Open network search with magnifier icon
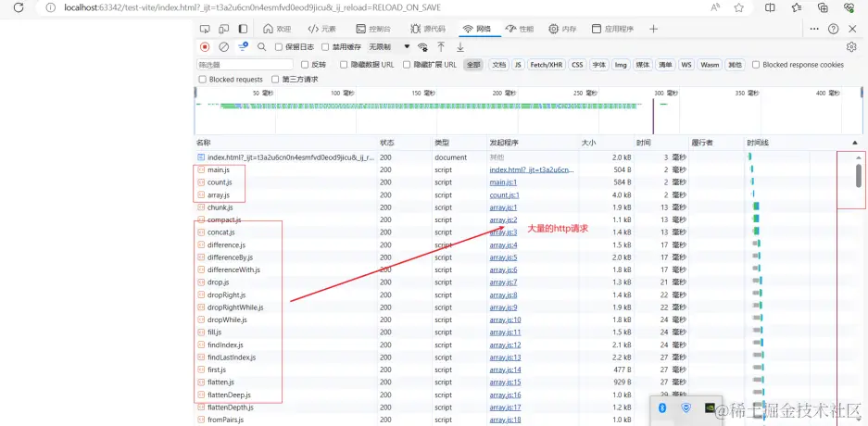Image resolution: width=868 pixels, height=426 pixels. (262, 47)
